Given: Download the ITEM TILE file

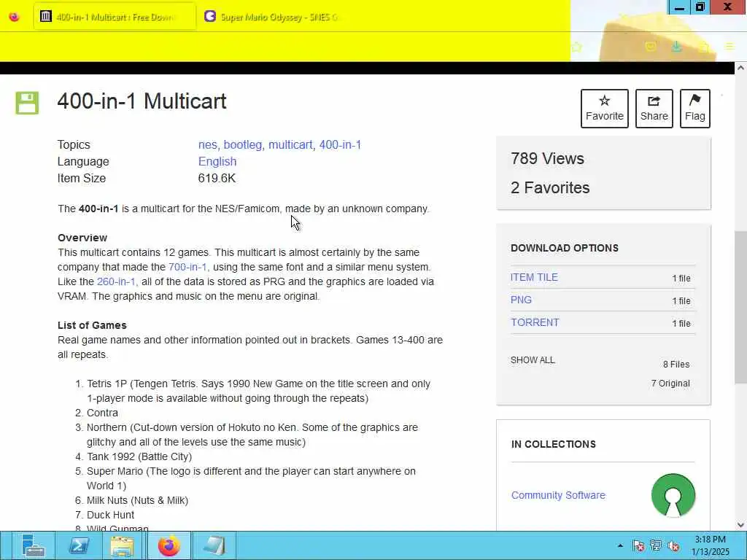Looking at the screenshot, I should 534,277.
